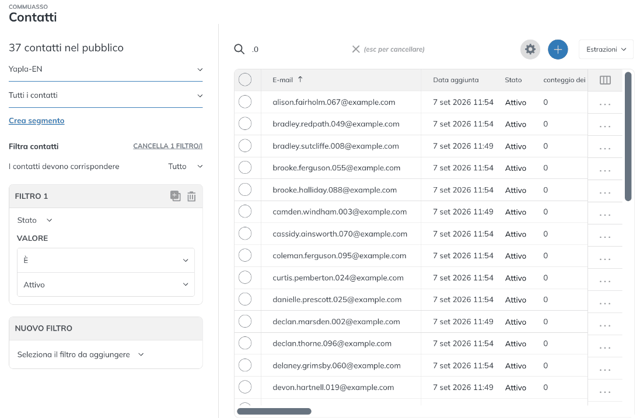Select contact declan.thorne.096 checkbox

click(x=245, y=343)
